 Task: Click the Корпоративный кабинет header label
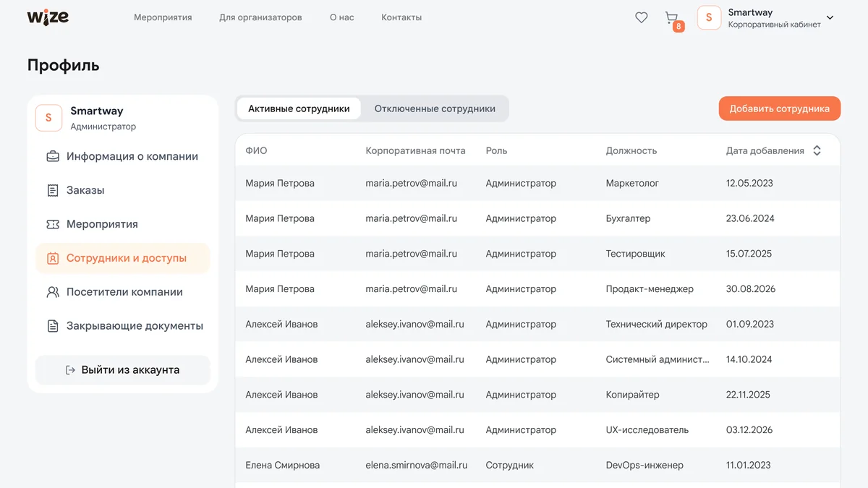coord(774,25)
